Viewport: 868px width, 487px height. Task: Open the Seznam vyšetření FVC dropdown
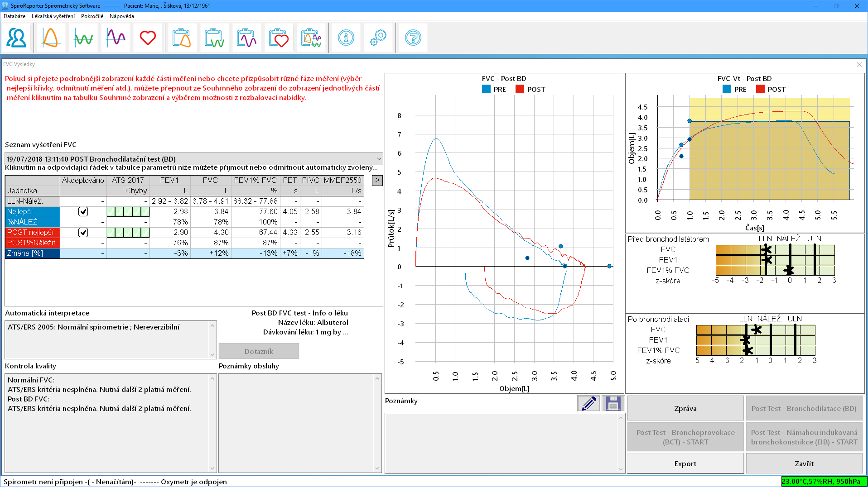pyautogui.click(x=379, y=159)
